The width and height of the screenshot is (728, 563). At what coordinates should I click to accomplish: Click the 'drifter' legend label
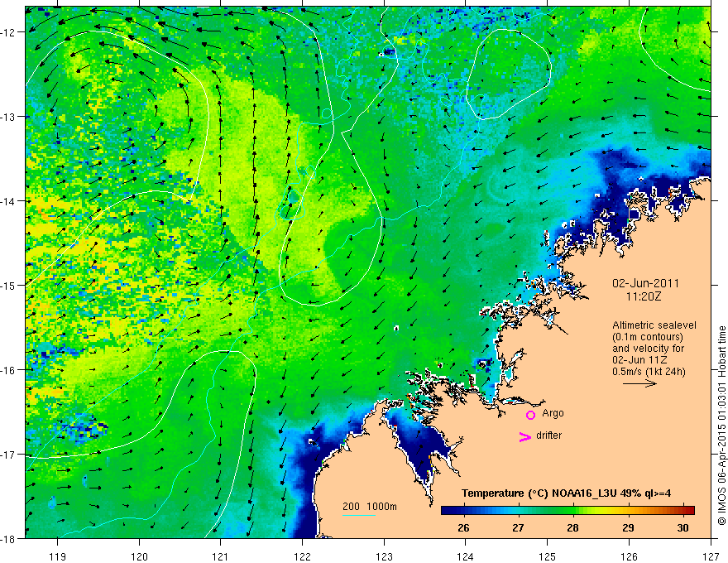[x=548, y=435]
